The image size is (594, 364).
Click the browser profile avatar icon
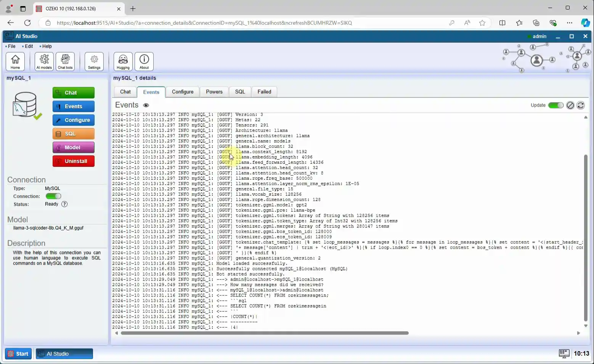[x=8, y=8]
